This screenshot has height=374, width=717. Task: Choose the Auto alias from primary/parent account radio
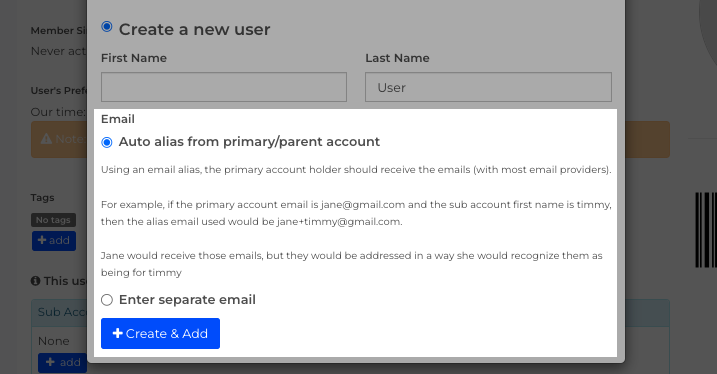coord(107,142)
